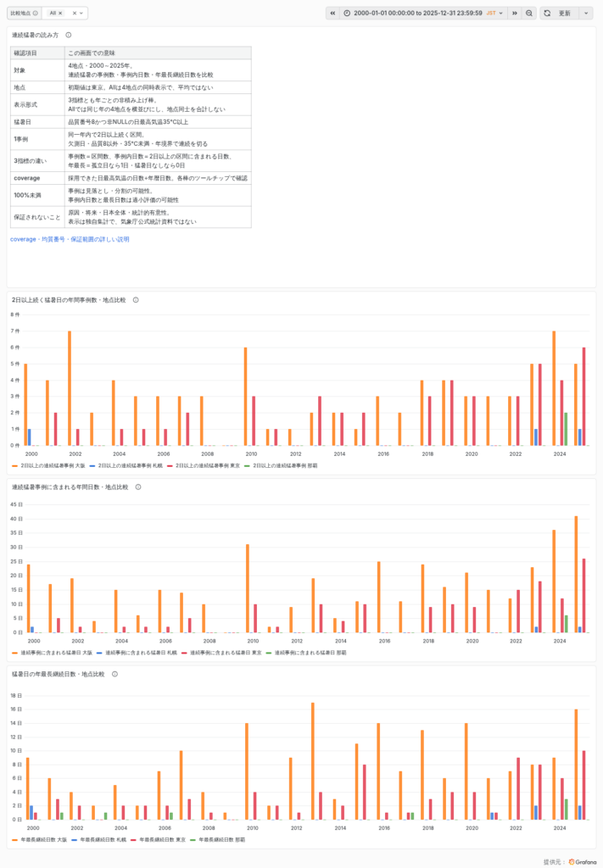Click 2002 orange 7件 bar in first chart
The width and height of the screenshot is (603, 868).
pyautogui.click(x=70, y=388)
